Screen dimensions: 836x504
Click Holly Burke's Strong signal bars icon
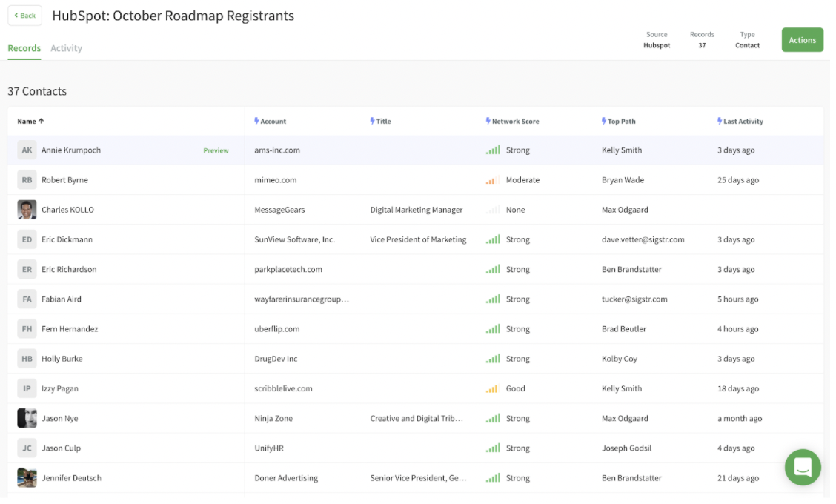pyautogui.click(x=493, y=359)
